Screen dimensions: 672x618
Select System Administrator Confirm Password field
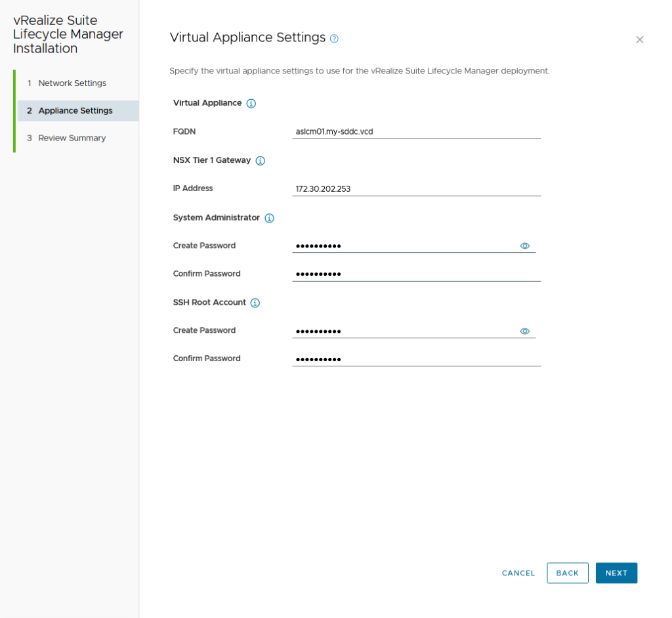[x=416, y=274]
